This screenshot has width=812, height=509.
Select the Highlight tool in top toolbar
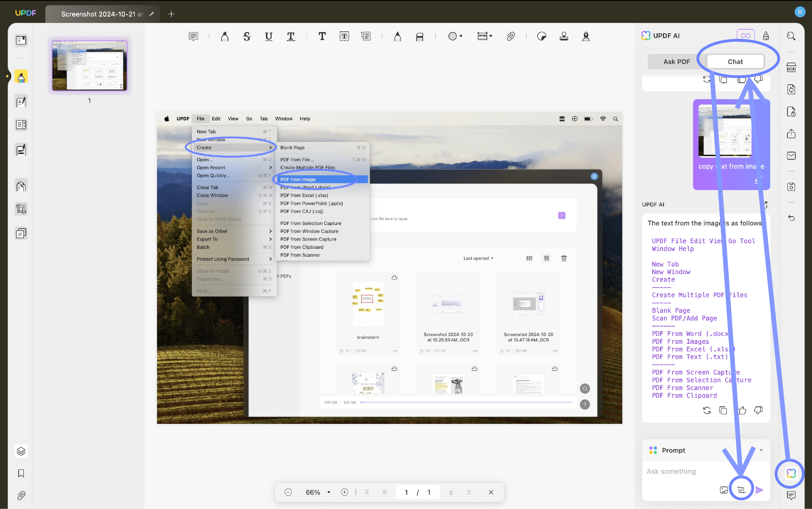tap(225, 36)
